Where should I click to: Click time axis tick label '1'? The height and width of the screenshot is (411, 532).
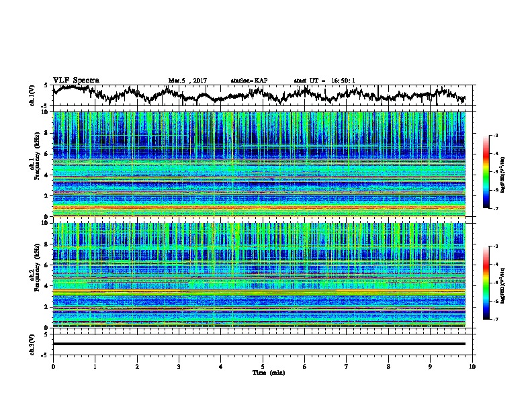tap(95, 367)
